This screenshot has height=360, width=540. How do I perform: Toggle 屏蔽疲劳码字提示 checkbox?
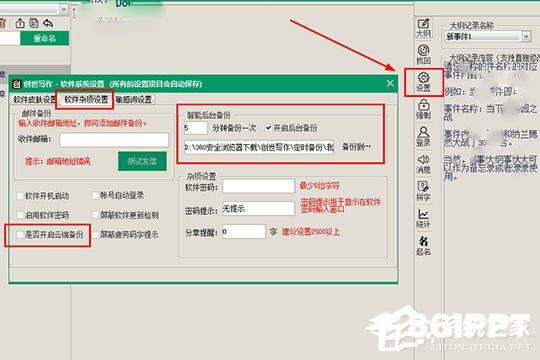click(95, 235)
